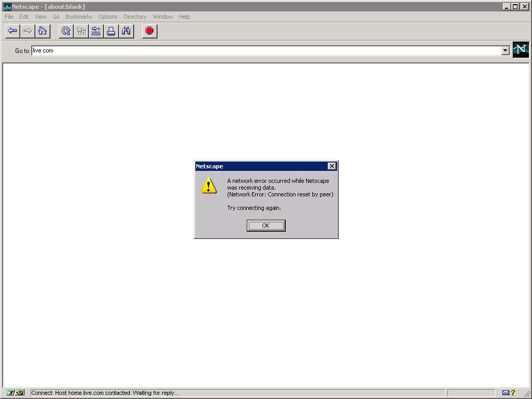
Task: Expand the Go to address dropdown
Action: point(505,50)
